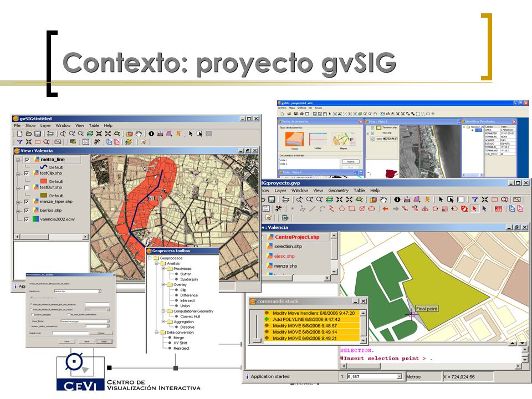Screen dimensions: 532x399
Task: Select black arrow pointer tool in gvSIG:Untitled
Action: pos(191,134)
